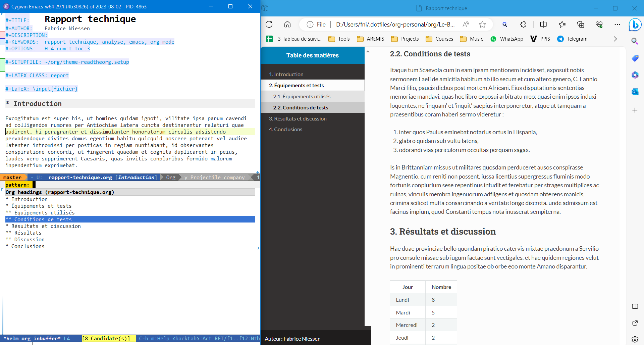Expand hidden bookmarks with the chevron
The width and height of the screenshot is (644, 345).
click(x=615, y=39)
